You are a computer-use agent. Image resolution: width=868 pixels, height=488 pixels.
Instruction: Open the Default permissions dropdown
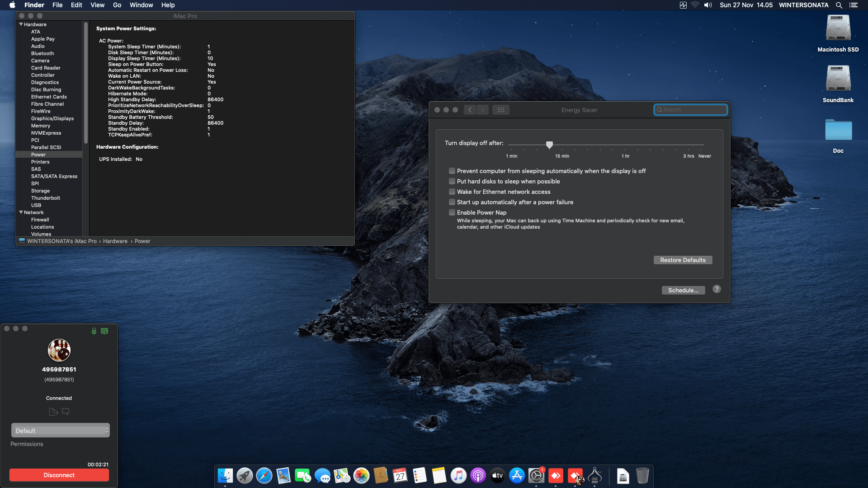[60, 431]
